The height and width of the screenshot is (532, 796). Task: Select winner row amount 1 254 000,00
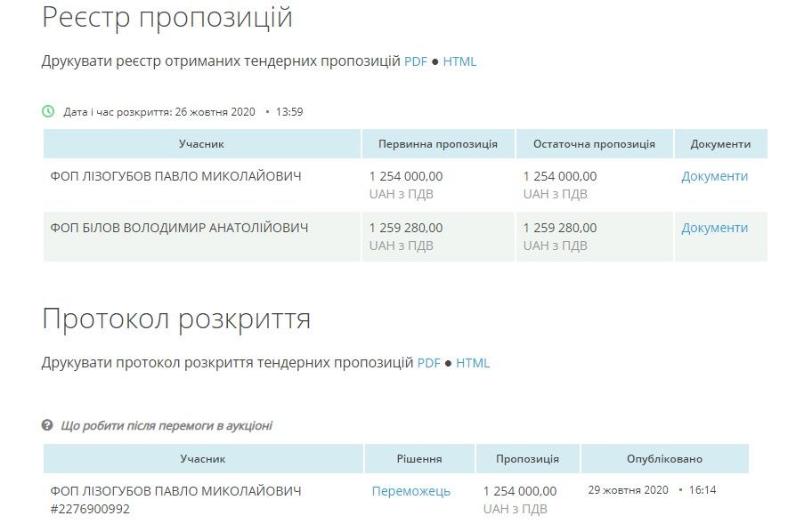521,490
